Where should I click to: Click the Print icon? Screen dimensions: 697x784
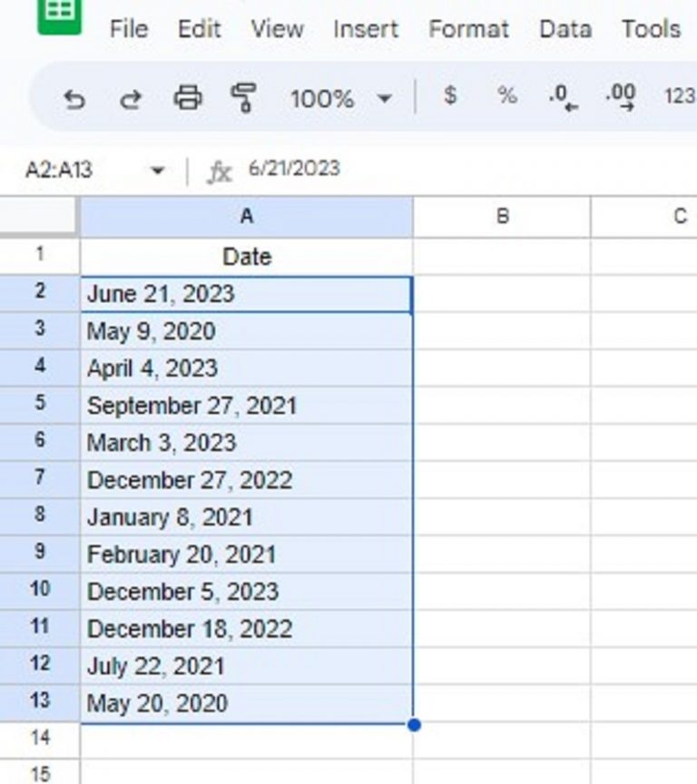[x=188, y=97]
